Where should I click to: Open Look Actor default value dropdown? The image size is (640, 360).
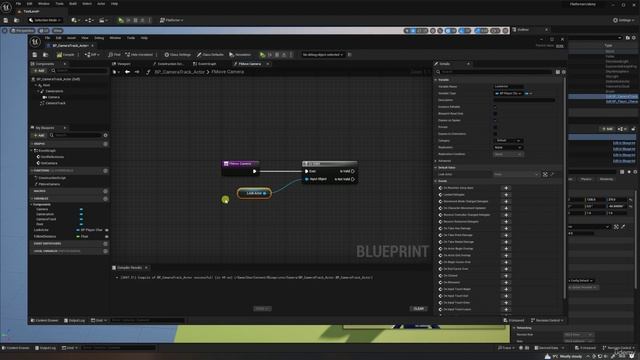click(x=516, y=174)
